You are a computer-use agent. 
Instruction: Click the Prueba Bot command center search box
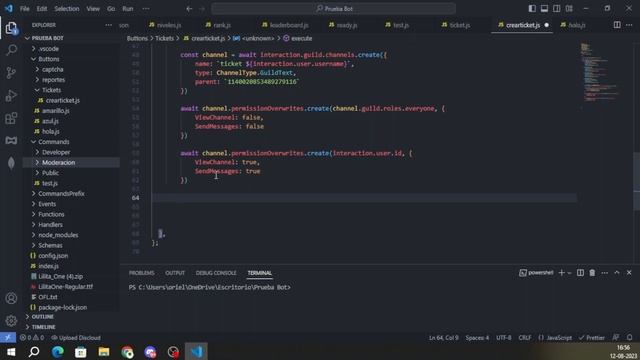point(333,9)
